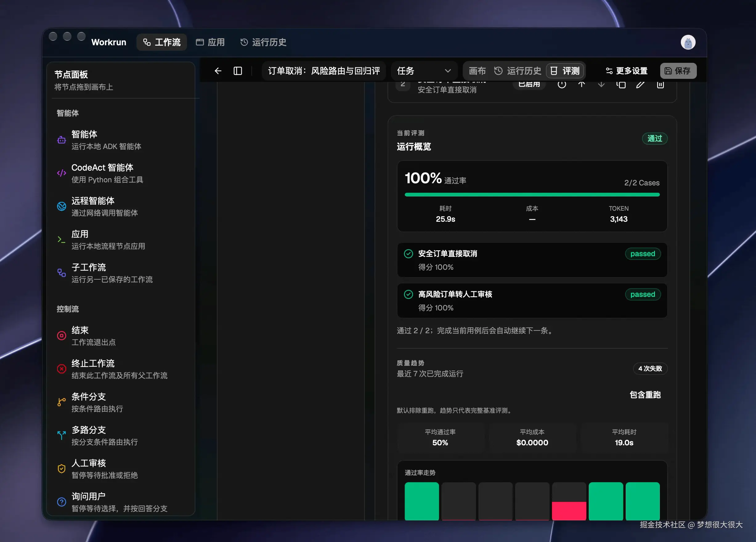Image resolution: width=756 pixels, height=542 pixels.
Task: Open the 高风险订单转人工审核 result card
Action: click(532, 301)
